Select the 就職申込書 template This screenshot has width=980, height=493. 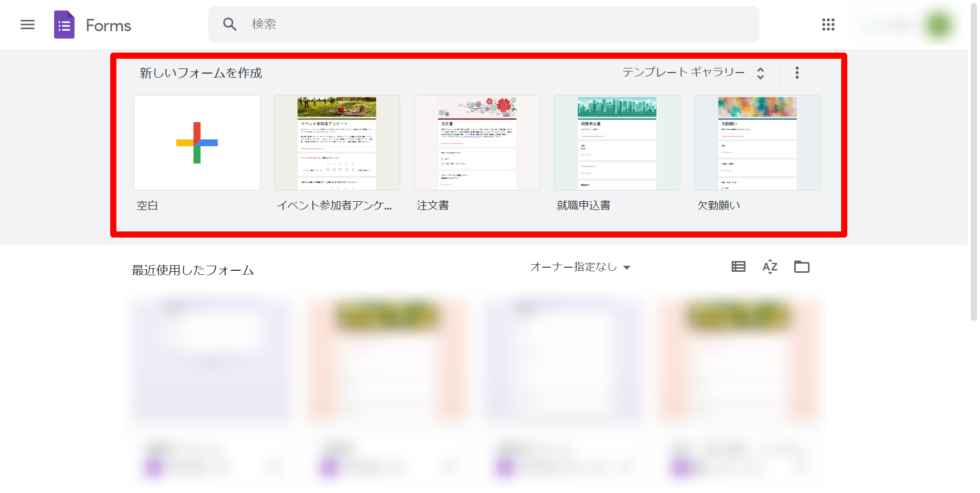(617, 143)
